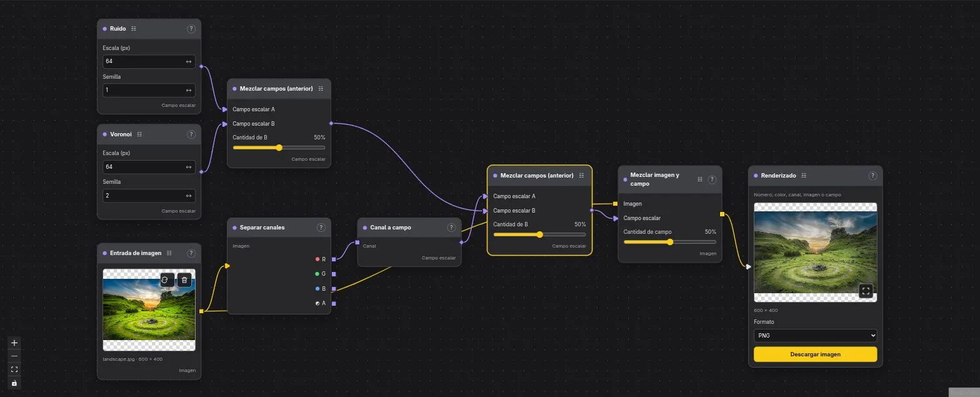This screenshot has width=980, height=397.
Task: Click the grip icon beside Ruido title
Action: click(x=134, y=29)
